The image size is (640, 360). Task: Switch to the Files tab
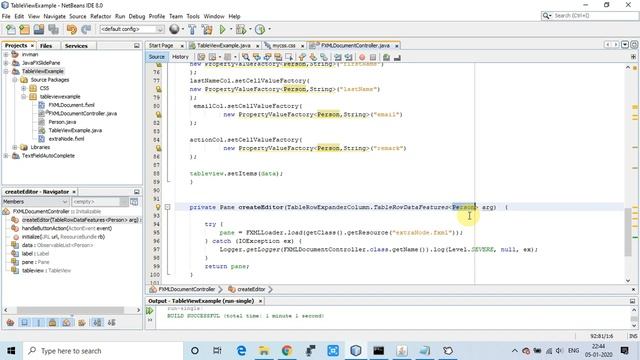tap(46, 46)
